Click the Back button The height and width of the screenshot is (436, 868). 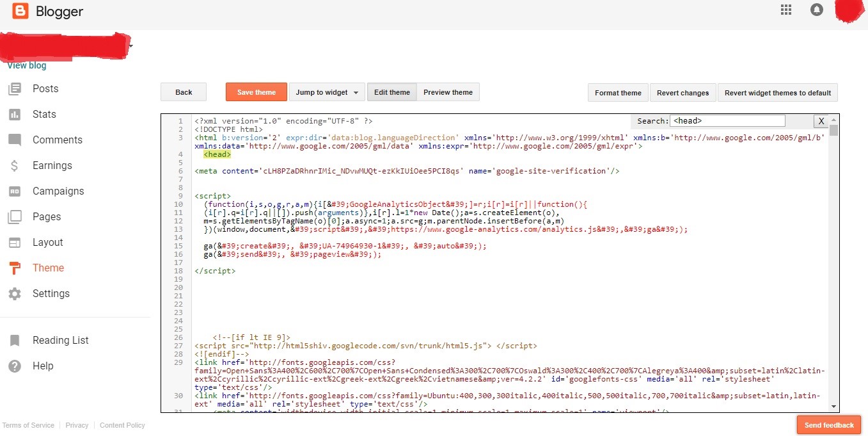pos(184,92)
